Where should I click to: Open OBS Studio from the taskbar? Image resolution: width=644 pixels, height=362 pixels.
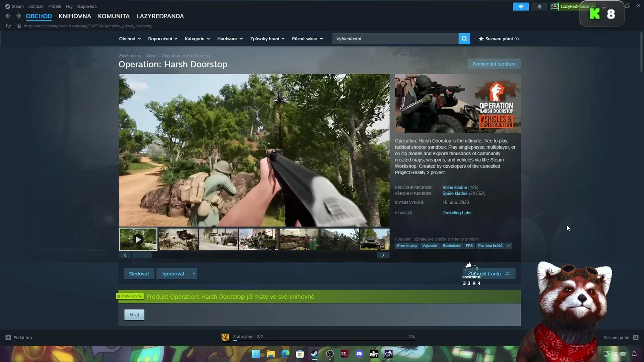pyautogui.click(x=330, y=354)
